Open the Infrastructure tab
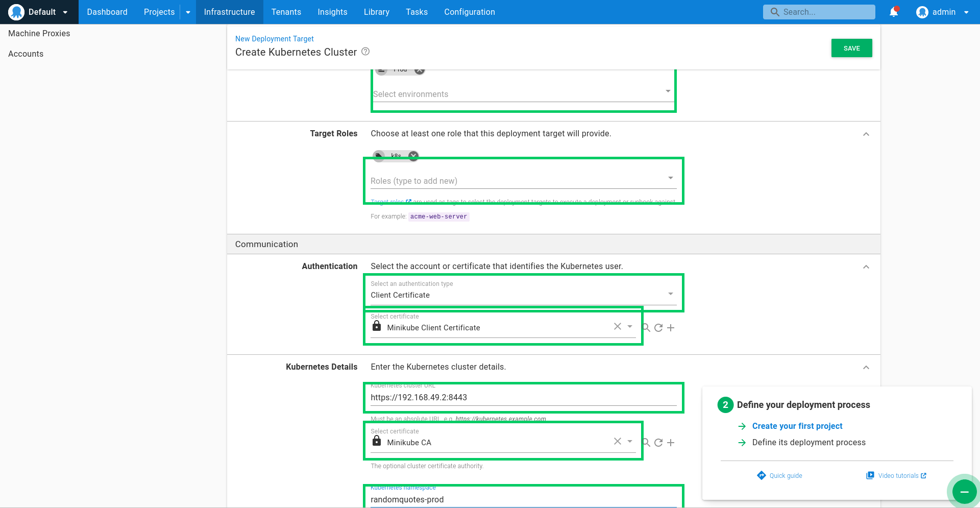Screen dimensions: 980x508 point(229,12)
